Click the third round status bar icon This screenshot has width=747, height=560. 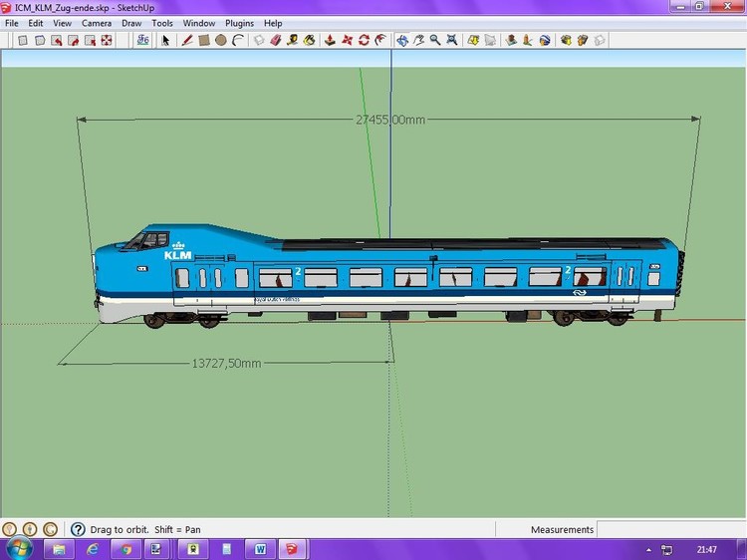point(50,529)
